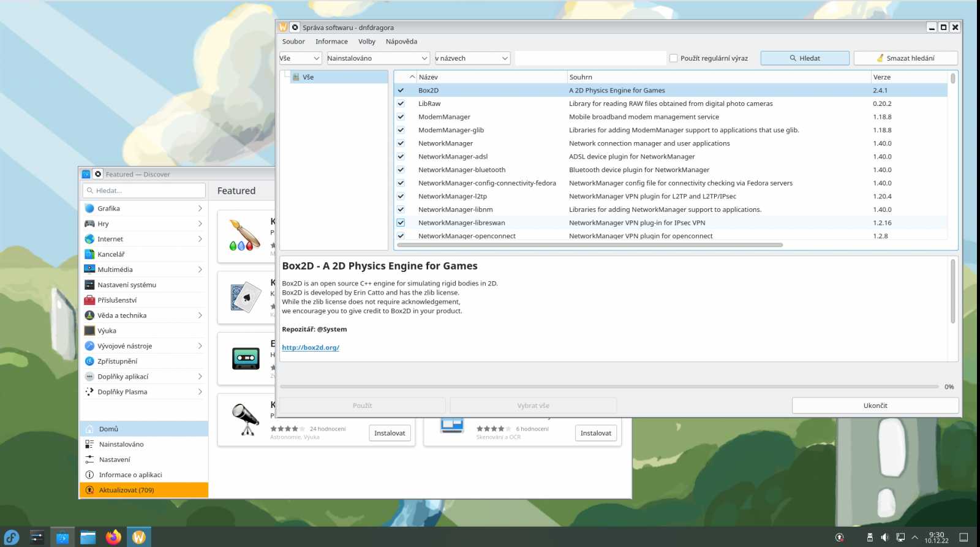Screen dimensions: 980x547
Task: Expand the Vývojové nástroje arrow
Action: (x=200, y=346)
